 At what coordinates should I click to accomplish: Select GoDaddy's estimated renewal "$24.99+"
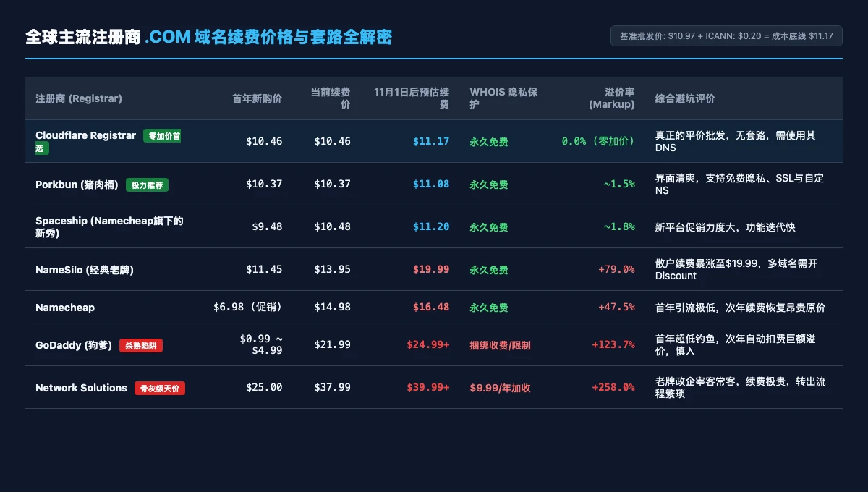[x=428, y=344]
